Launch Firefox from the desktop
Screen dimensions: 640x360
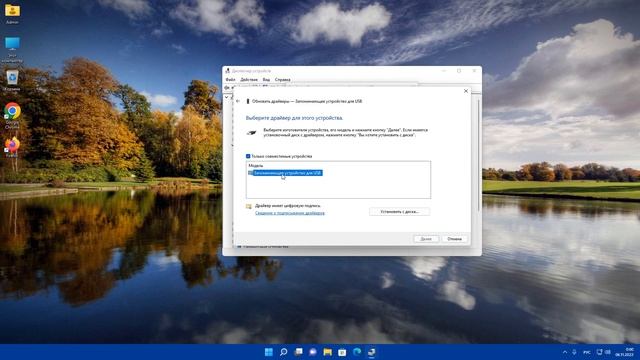tap(12, 147)
